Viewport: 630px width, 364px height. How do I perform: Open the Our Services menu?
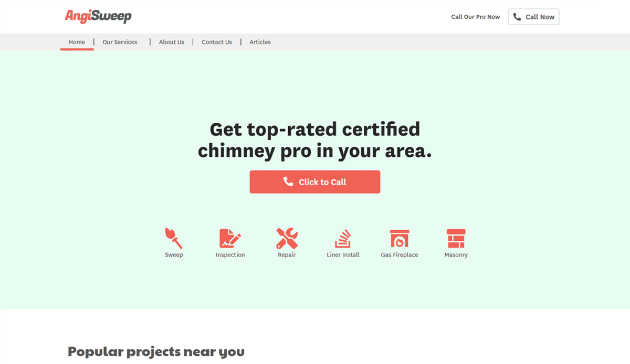click(120, 42)
